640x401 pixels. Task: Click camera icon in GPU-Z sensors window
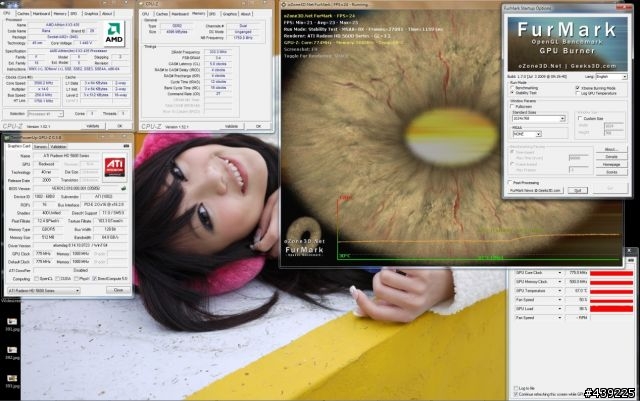click(x=631, y=260)
